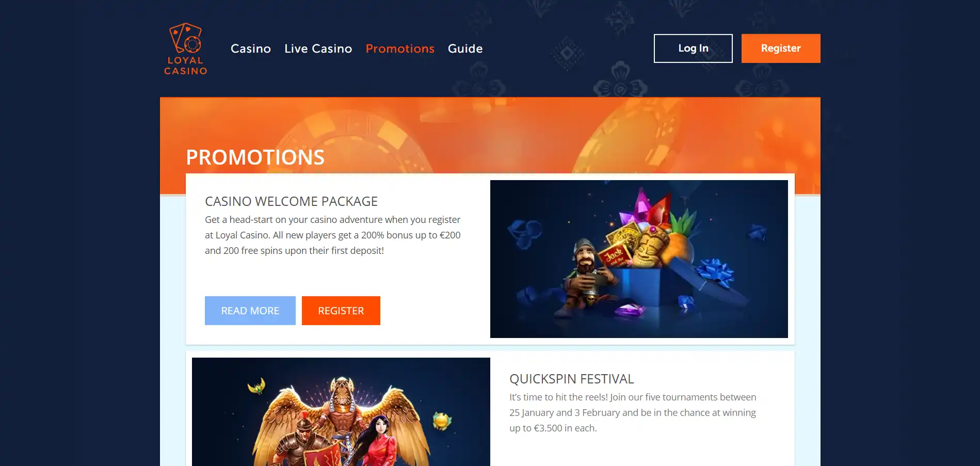Go to the Live Casino page
The width and height of the screenshot is (980, 466).
tap(318, 49)
